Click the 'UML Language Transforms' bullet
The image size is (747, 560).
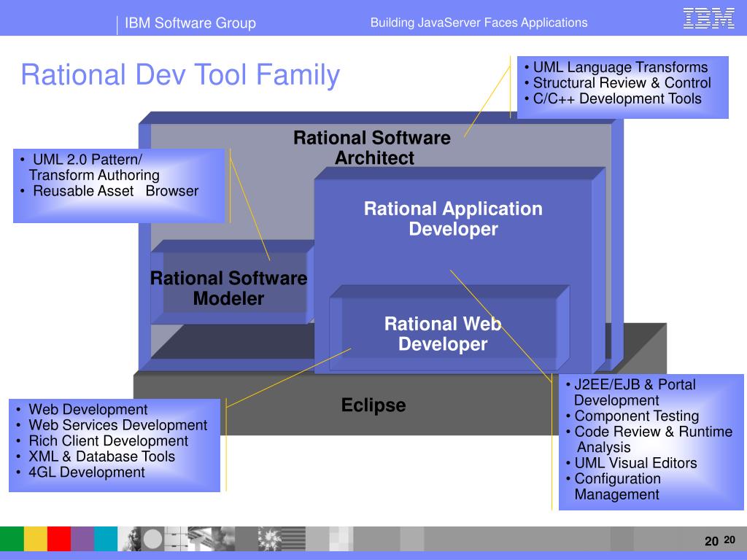(x=616, y=67)
